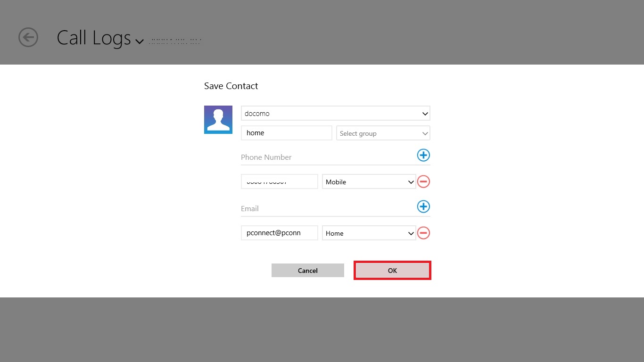Add a new email with plus icon

tap(423, 206)
